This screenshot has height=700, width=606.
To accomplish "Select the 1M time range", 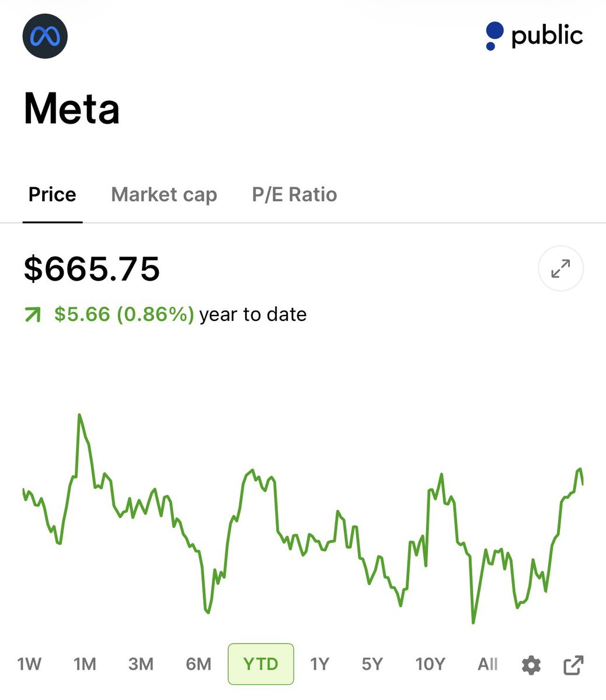I will [x=85, y=664].
